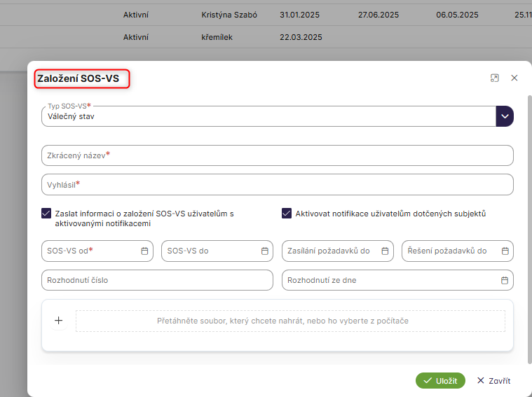Viewport: 532px width, 397px height.
Task: Open calendar picker for SOS-VS od
Action: coord(144,251)
